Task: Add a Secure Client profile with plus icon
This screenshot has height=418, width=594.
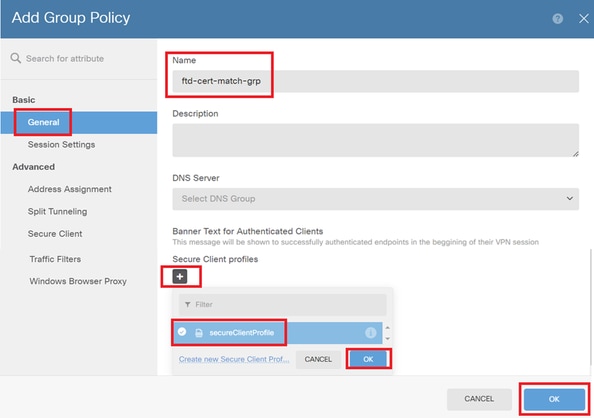Action: click(x=180, y=277)
